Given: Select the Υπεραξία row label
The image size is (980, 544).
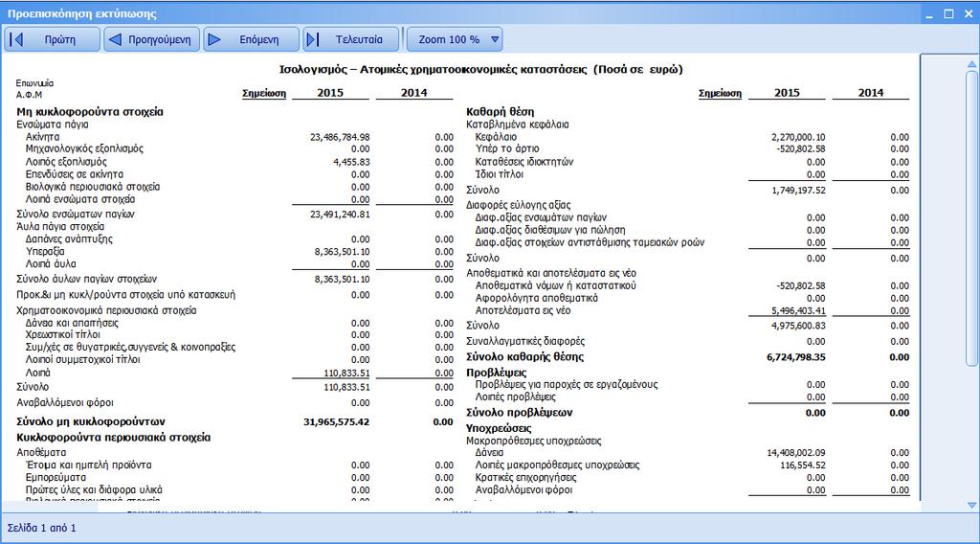Looking at the screenshot, I should click(45, 251).
